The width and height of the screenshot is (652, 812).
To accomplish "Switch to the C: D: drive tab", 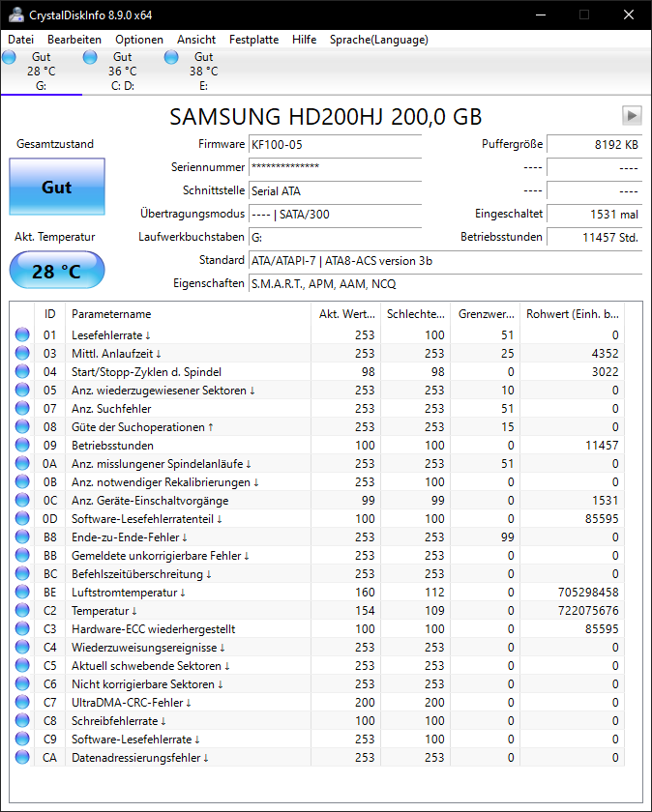I will pyautogui.click(x=122, y=72).
